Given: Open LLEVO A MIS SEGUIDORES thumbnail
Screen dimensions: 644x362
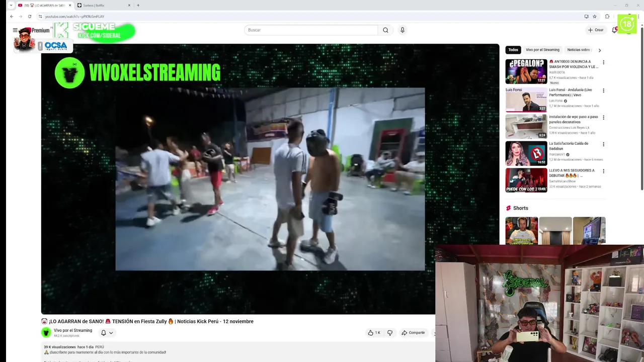Looking at the screenshot, I should tap(526, 180).
